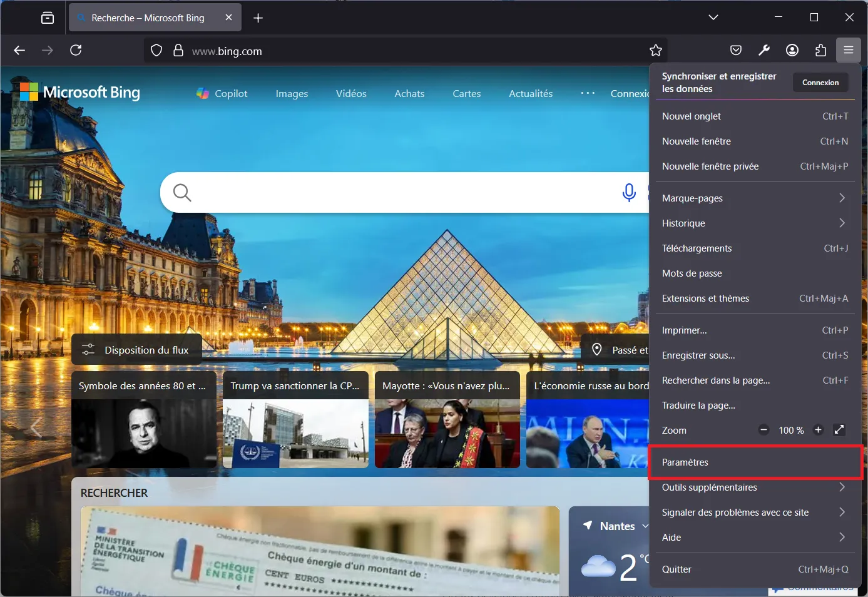
Task: Click the Connexion sync button
Action: [820, 83]
